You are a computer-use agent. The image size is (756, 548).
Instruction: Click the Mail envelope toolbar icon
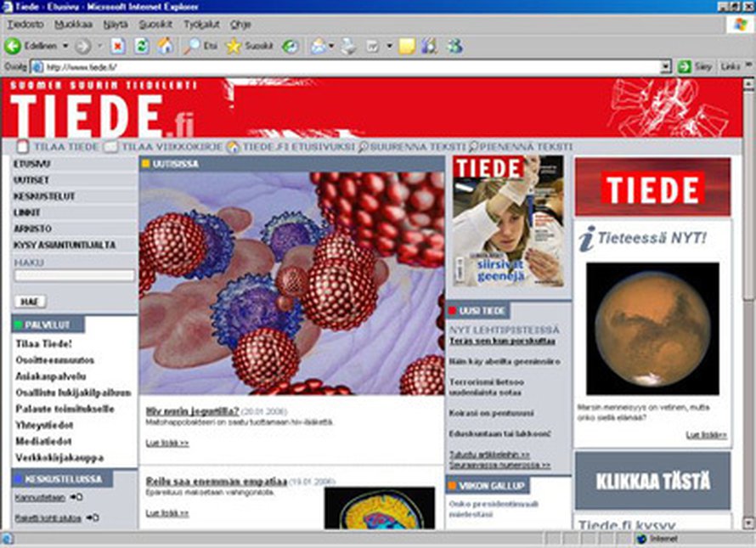[x=319, y=47]
